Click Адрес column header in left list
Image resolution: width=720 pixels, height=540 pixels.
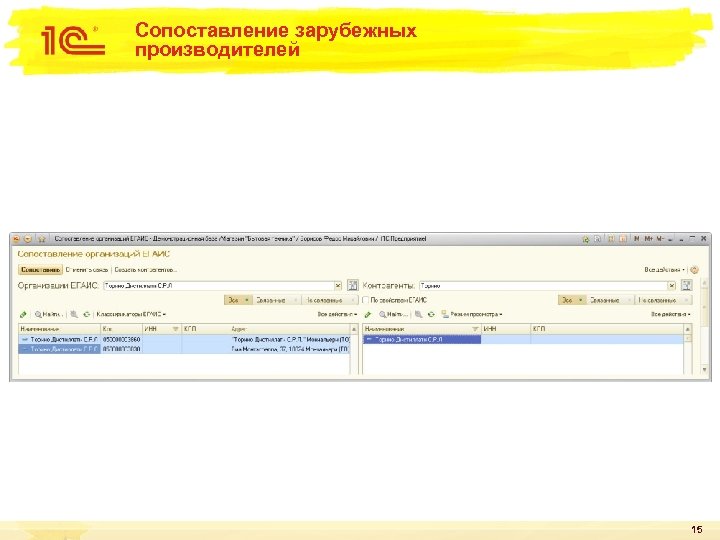(290, 329)
